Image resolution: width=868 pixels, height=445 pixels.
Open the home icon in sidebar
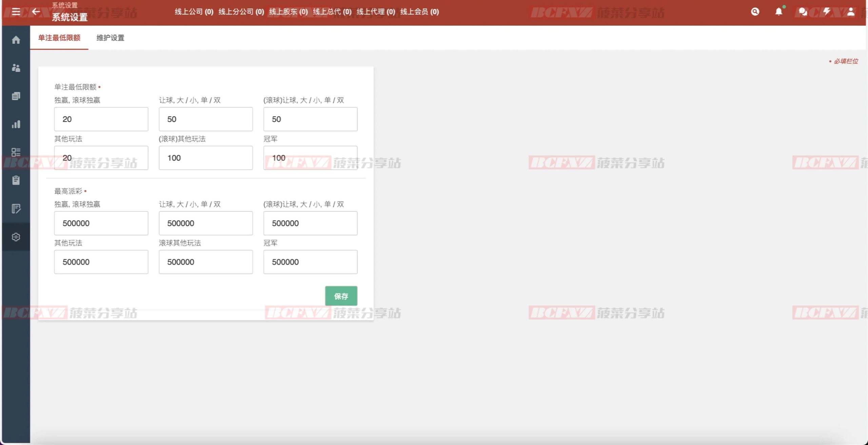16,40
